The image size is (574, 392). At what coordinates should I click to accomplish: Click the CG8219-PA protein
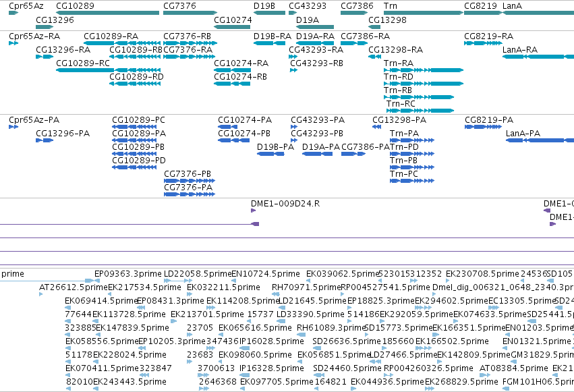tap(483, 127)
